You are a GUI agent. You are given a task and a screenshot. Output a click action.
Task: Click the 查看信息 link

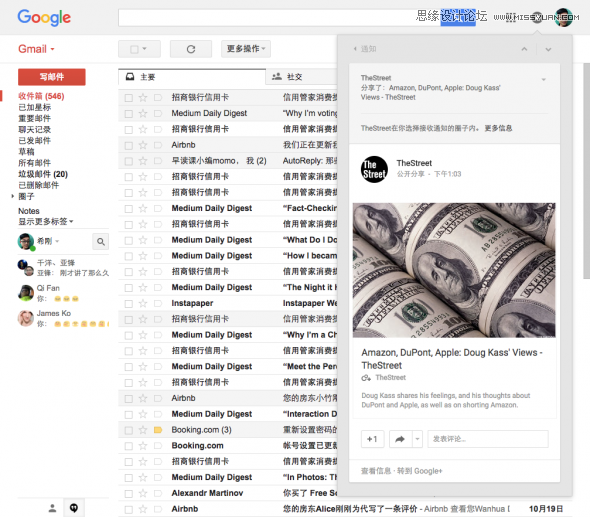376,471
